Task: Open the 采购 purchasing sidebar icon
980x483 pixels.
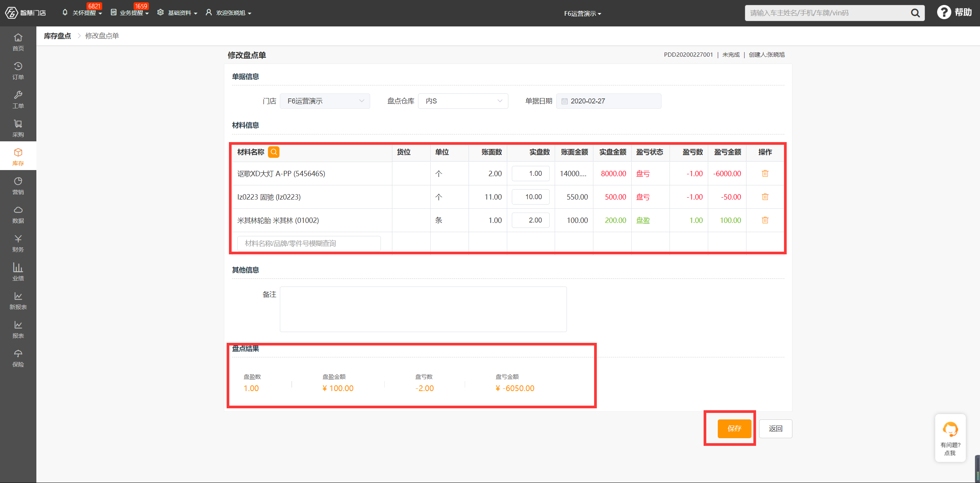Action: click(18, 128)
